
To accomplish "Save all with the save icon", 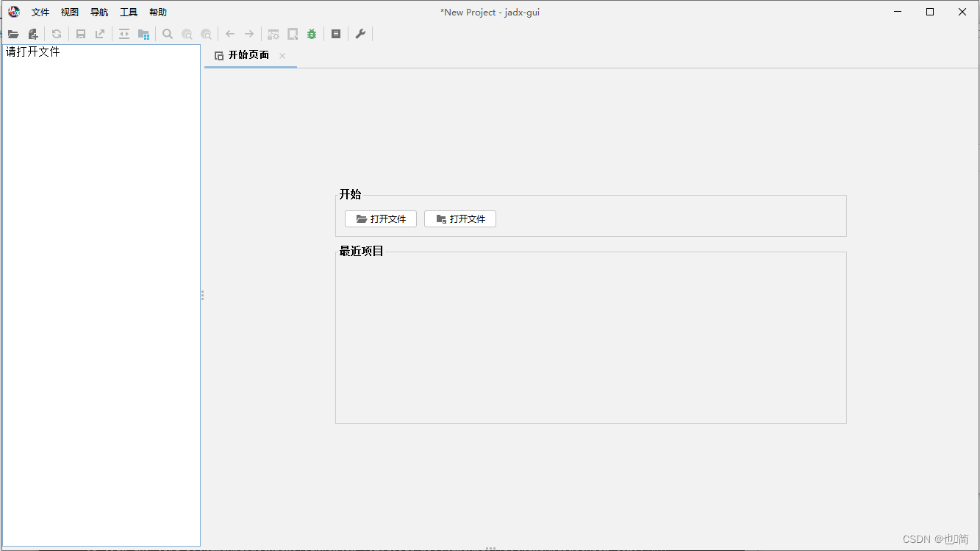I will (81, 33).
